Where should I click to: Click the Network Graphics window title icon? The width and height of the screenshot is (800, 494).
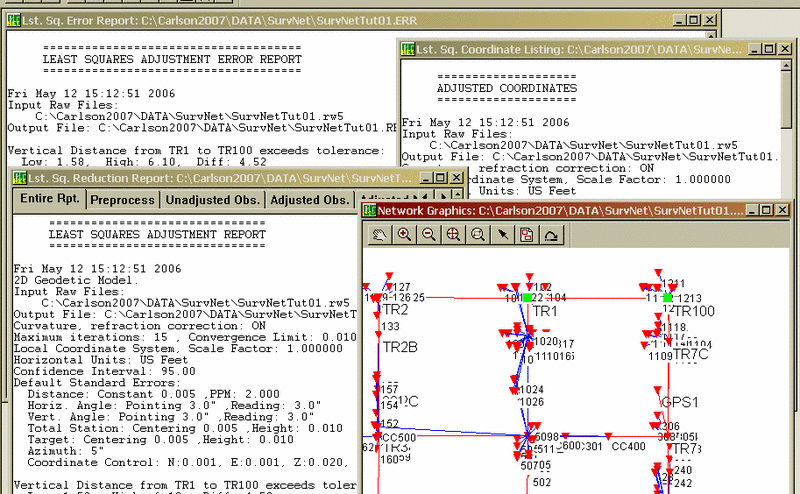point(369,210)
